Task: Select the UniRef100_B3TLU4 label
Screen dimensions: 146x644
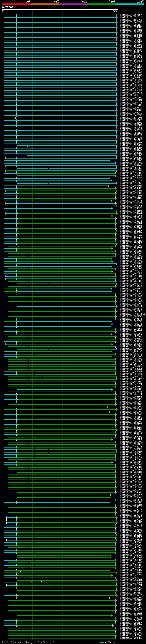Action: pos(131,118)
